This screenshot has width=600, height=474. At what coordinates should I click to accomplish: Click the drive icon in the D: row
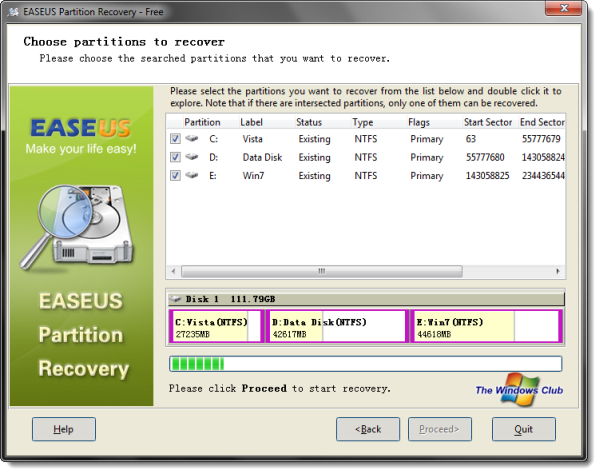point(192,156)
